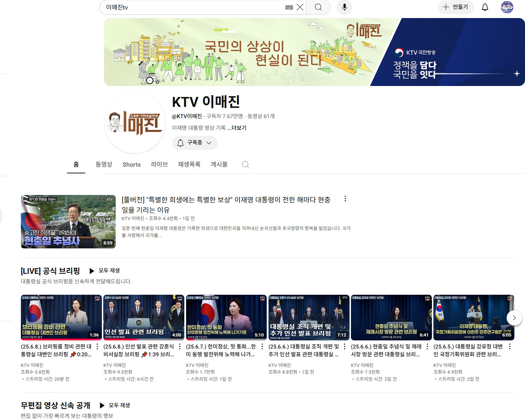Clear the search box with the X icon
Screen dimensions: 525x420
point(300,7)
